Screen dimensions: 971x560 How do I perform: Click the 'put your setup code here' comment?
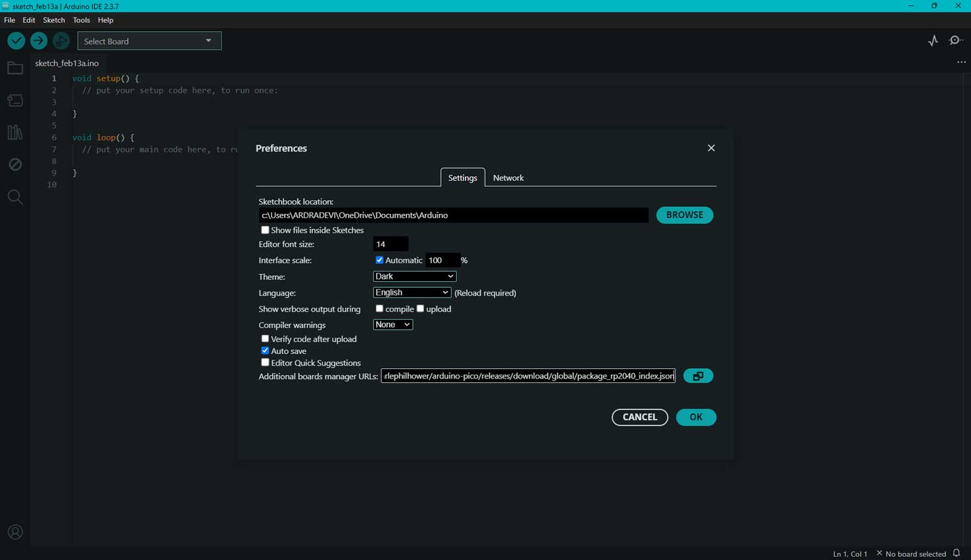click(x=181, y=91)
